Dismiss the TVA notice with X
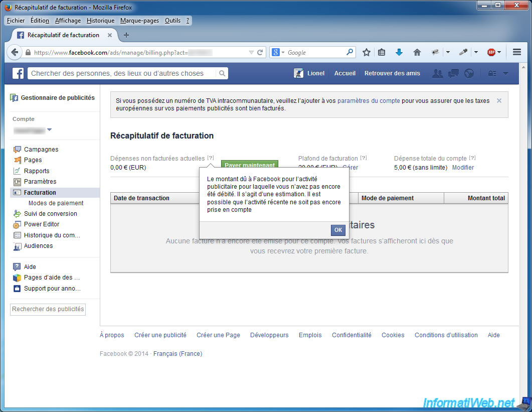 click(x=499, y=100)
